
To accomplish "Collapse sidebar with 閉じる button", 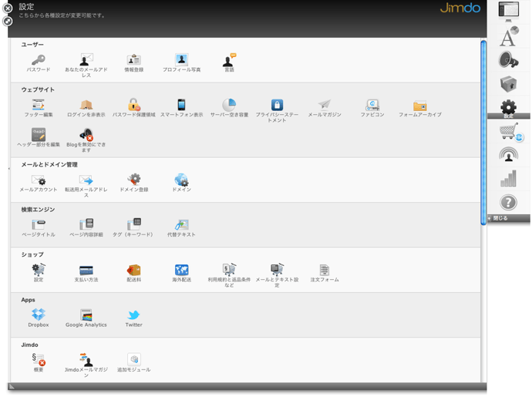I will click(x=499, y=218).
